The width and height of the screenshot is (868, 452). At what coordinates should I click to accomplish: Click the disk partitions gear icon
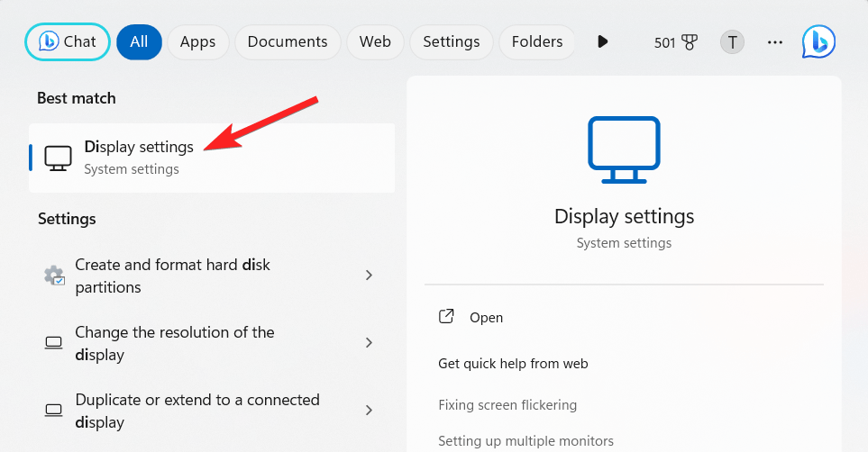54,276
